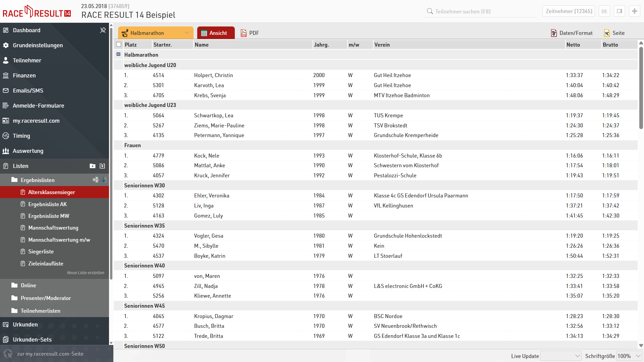
Task: Click the new folder icon beside Listen
Action: coord(93,166)
